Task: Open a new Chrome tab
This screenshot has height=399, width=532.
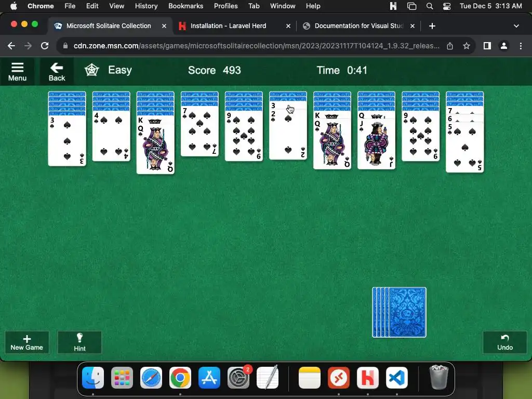Action: click(432, 26)
